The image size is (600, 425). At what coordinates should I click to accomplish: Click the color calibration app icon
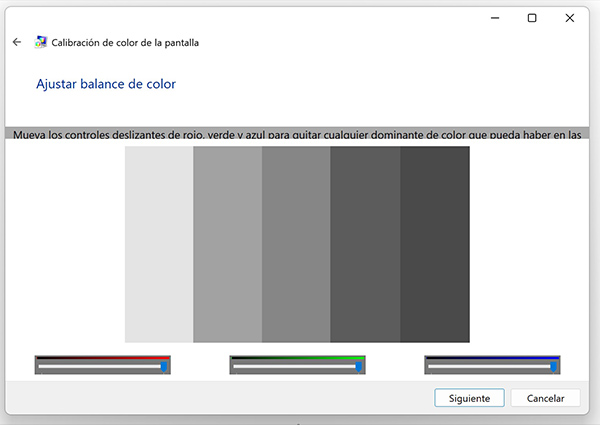[41, 43]
